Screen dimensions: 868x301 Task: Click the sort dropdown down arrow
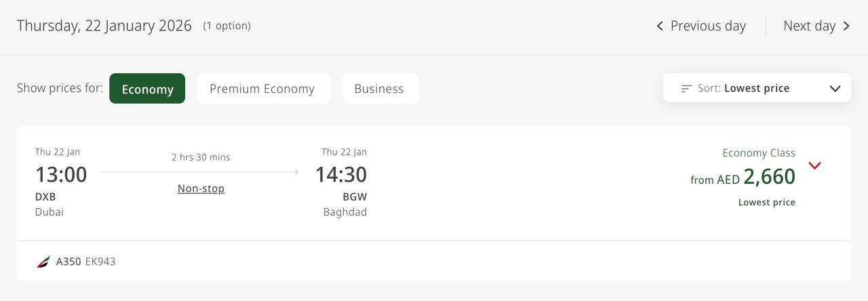coord(835,89)
